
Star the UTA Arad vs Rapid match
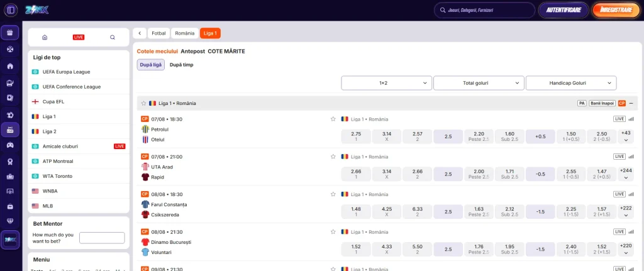point(333,157)
